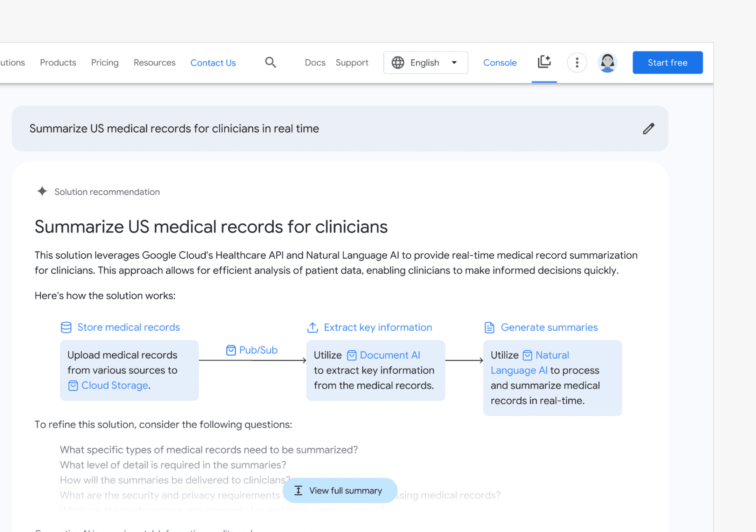Follow the Cloud Storage link
This screenshot has width=756, height=532.
pyautogui.click(x=114, y=385)
